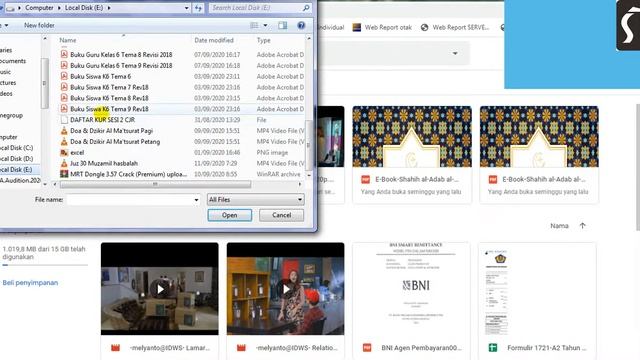Click the WinRAR icon of MRT Dongle file
This screenshot has width=640, height=360.
click(64, 174)
